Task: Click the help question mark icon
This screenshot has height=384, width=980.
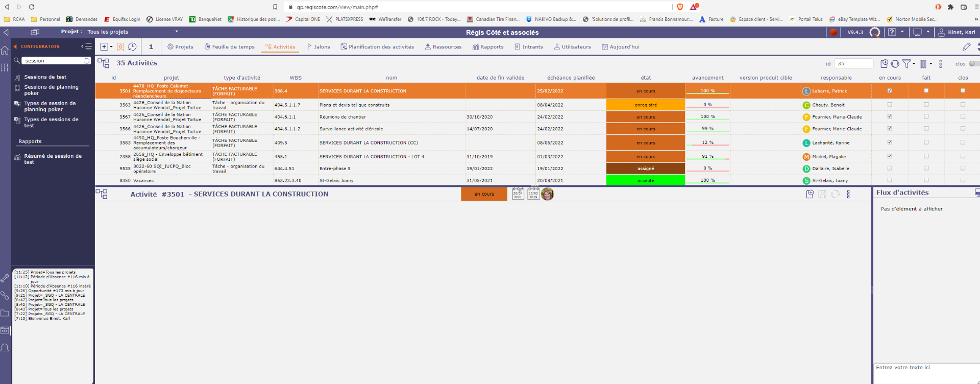Action: 892,32
